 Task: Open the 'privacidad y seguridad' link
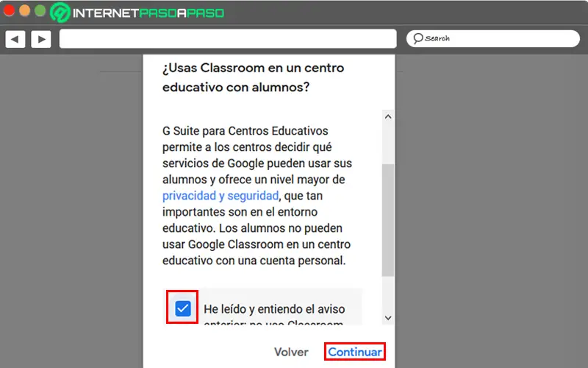pyautogui.click(x=220, y=196)
